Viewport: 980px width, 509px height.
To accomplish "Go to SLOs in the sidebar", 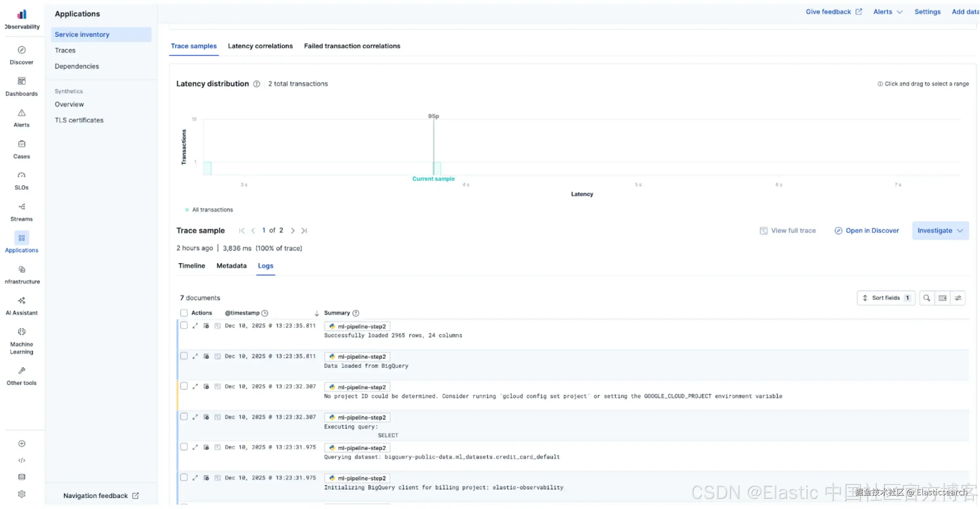I will coord(22,175).
